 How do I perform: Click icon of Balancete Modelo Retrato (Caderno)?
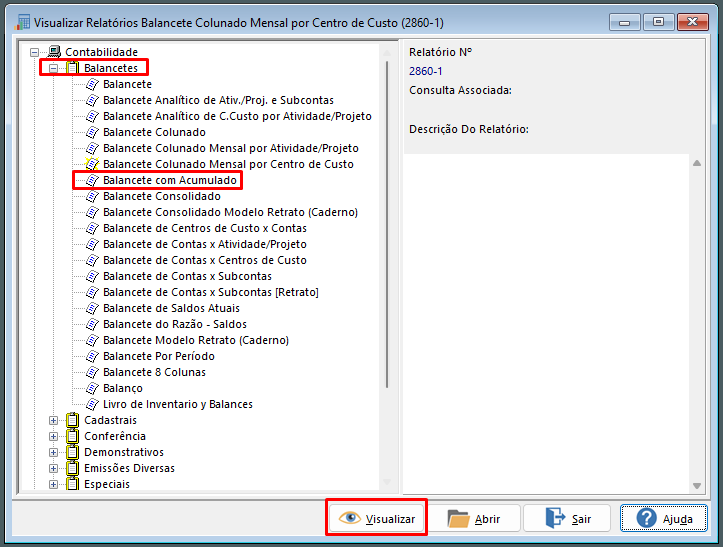92,340
